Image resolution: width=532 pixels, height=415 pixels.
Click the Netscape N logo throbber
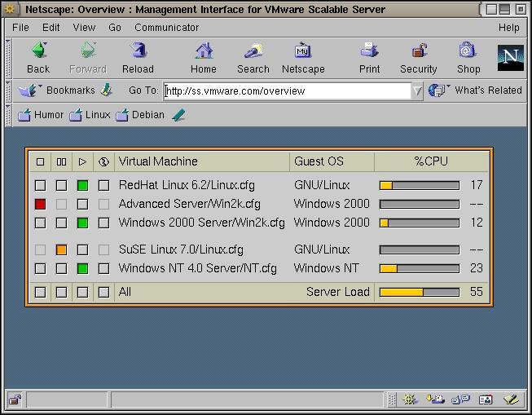pyautogui.click(x=511, y=58)
